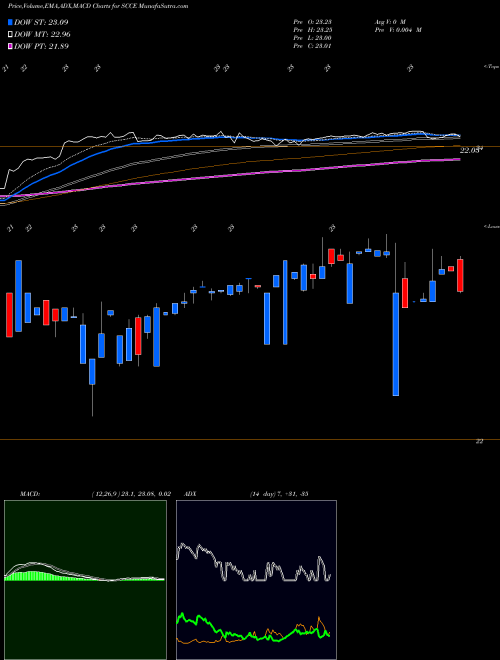Click the 'Avg V: 0 M' volume text
Screen dimensions: 500x660
pos(389,21)
